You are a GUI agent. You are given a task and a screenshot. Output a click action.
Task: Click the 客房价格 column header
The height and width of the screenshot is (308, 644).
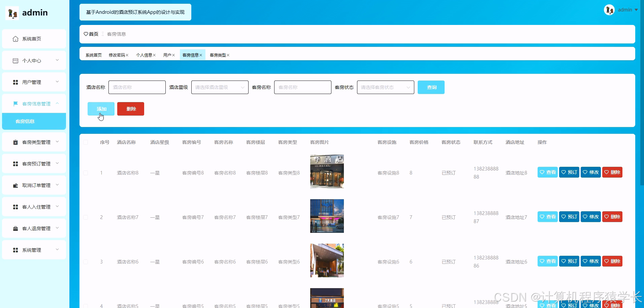point(419,142)
